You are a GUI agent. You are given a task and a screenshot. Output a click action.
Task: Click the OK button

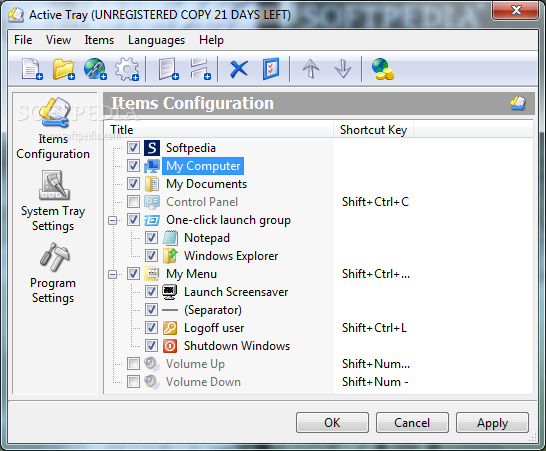click(x=332, y=422)
